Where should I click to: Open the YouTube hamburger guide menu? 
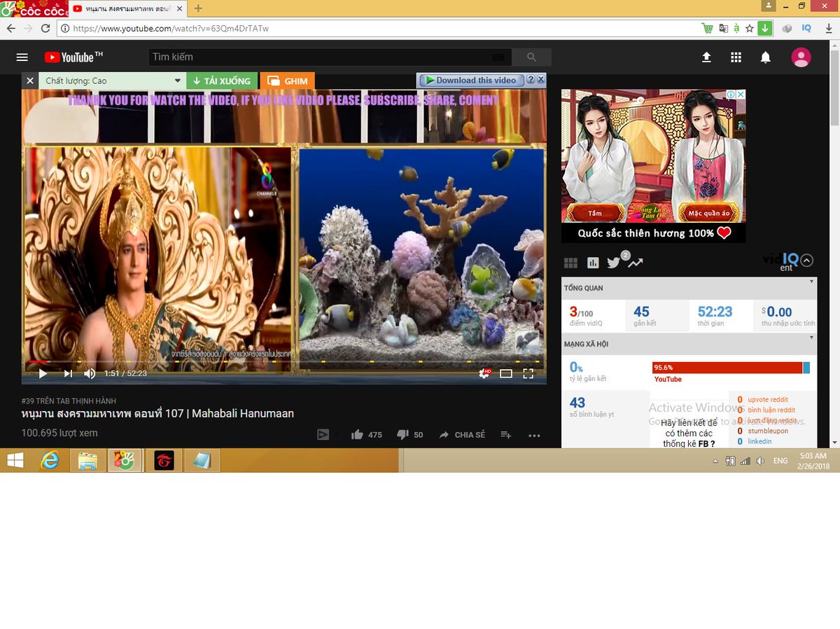pyautogui.click(x=22, y=57)
